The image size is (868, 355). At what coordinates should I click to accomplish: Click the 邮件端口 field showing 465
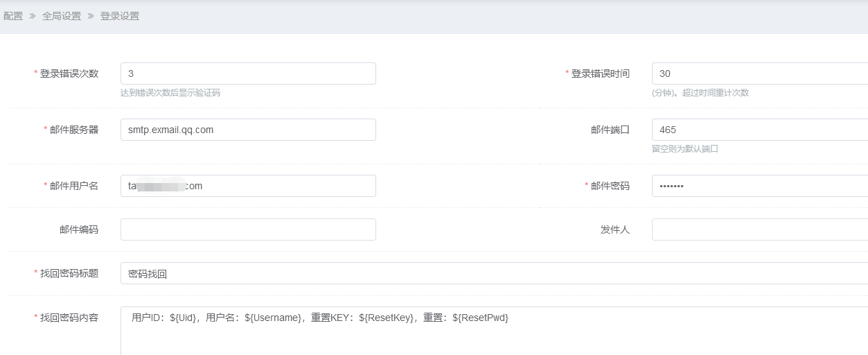pyautogui.click(x=759, y=130)
